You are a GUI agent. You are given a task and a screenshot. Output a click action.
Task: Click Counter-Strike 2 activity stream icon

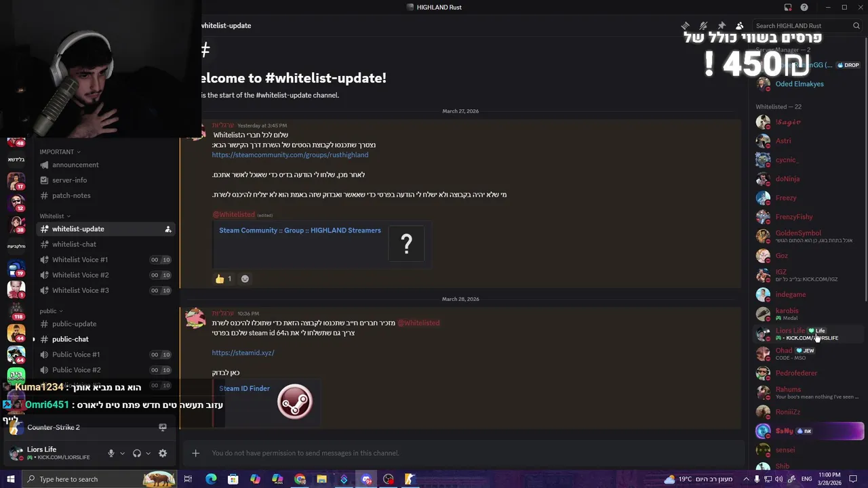click(x=163, y=428)
